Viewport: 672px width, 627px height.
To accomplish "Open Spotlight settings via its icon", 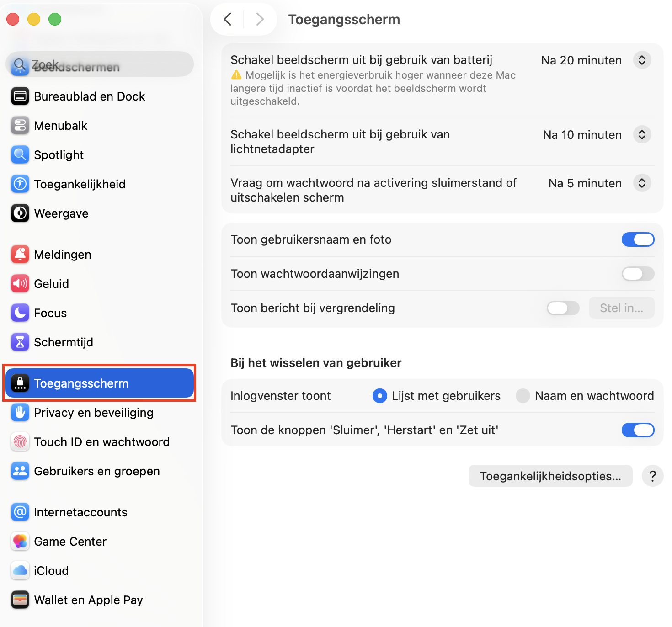I will tap(20, 155).
